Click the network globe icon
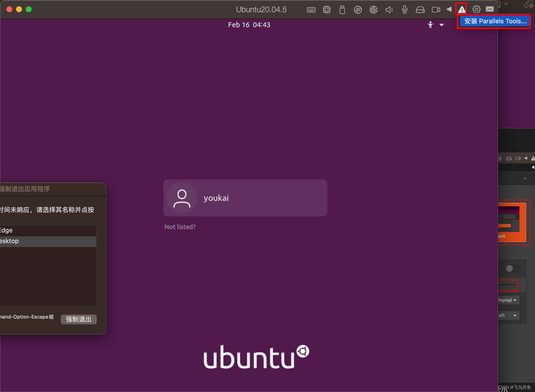535x392 pixels. tap(373, 10)
